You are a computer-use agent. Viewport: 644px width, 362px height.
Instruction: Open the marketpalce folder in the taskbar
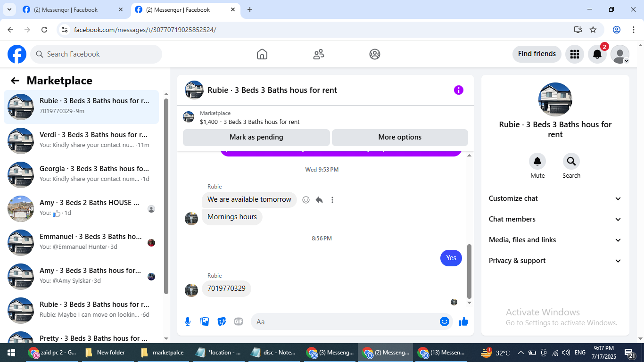[x=162, y=353]
